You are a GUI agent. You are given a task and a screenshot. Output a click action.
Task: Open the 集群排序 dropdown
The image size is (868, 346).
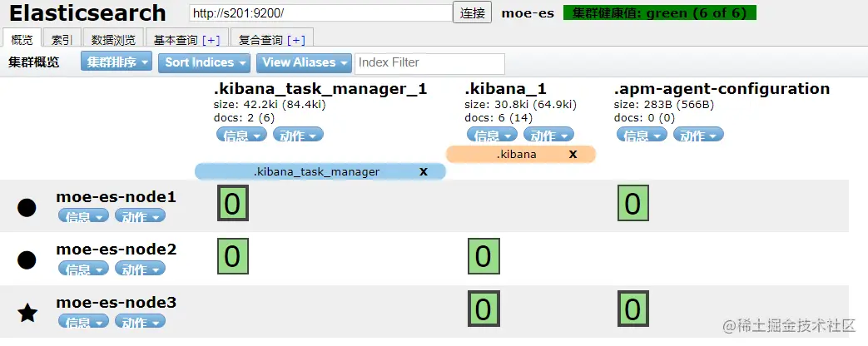[117, 62]
